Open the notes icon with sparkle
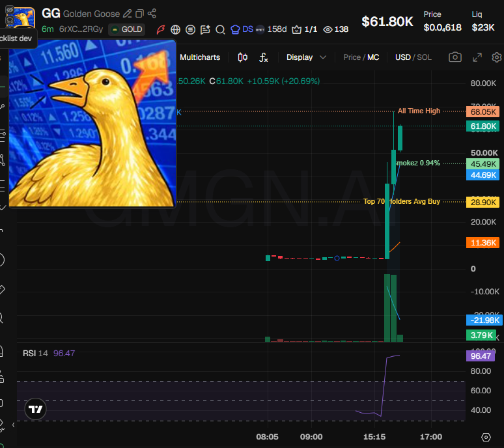The image size is (504, 448). click(x=205, y=29)
